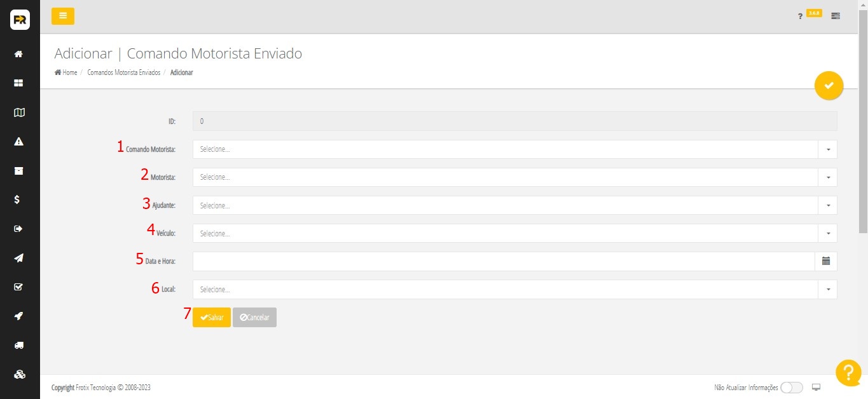Toggle the yellow hamburger menu button
Viewport: 868px width, 399px height.
63,16
